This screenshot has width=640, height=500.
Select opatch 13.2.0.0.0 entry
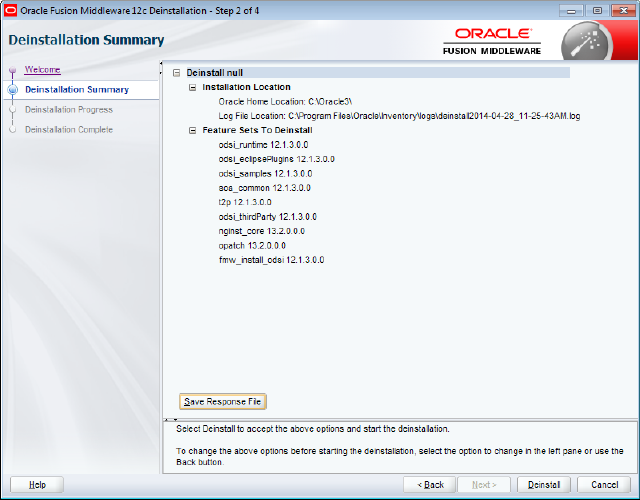click(x=252, y=246)
